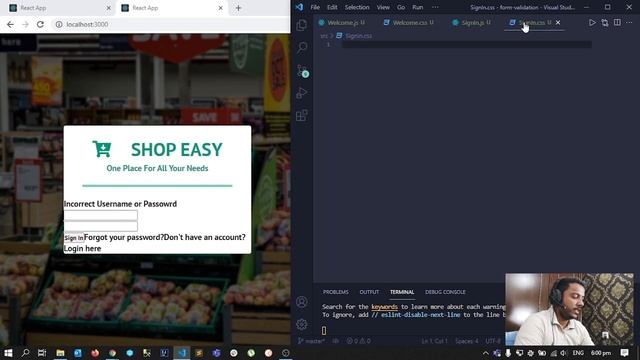This screenshot has width=640, height=360.
Task: Reload the localhost page
Action: [40, 24]
